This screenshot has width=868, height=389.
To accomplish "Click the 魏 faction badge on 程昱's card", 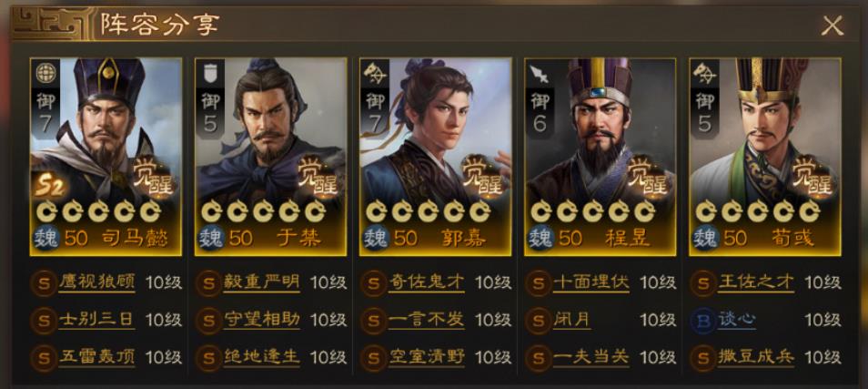I will 540,239.
